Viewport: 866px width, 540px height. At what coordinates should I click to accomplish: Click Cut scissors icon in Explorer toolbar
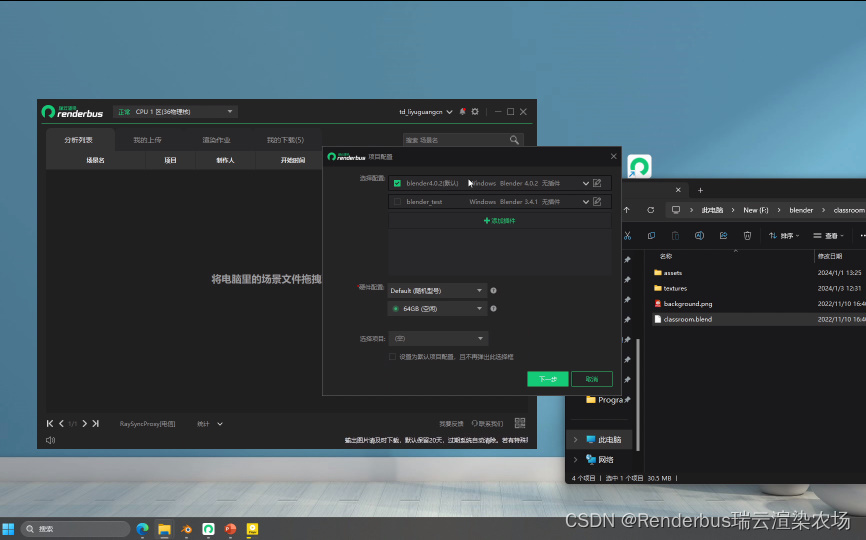coord(627,236)
